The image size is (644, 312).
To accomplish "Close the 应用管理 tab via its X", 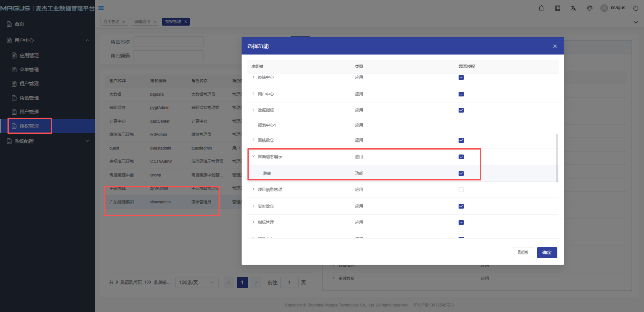I will point(124,22).
